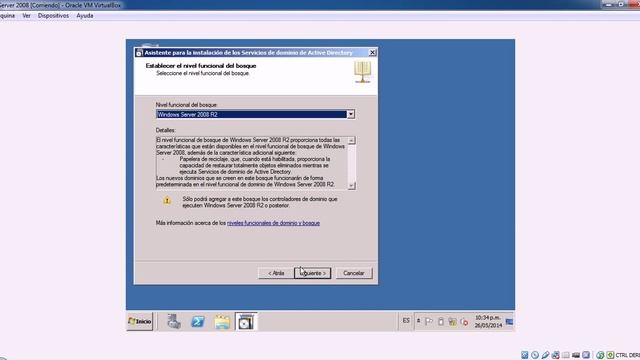Open the Action Center flag icon
Image resolution: width=640 pixels, height=360 pixels.
(429, 322)
